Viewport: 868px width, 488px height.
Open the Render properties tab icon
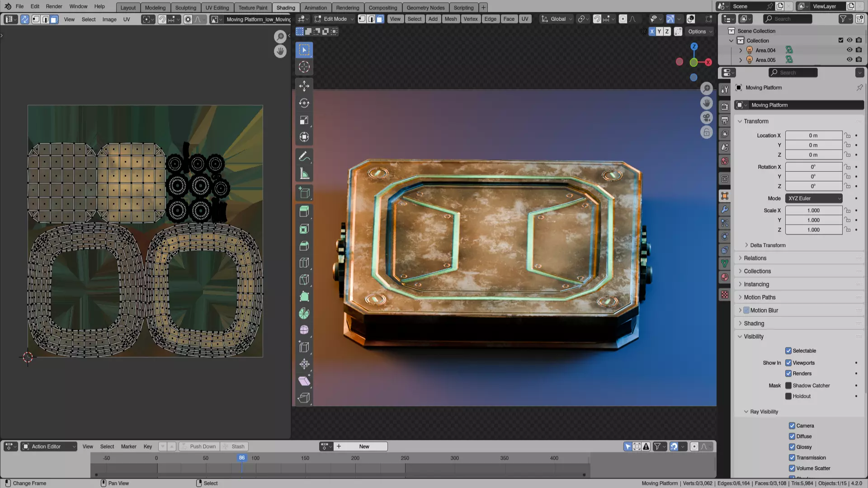pos(725,107)
